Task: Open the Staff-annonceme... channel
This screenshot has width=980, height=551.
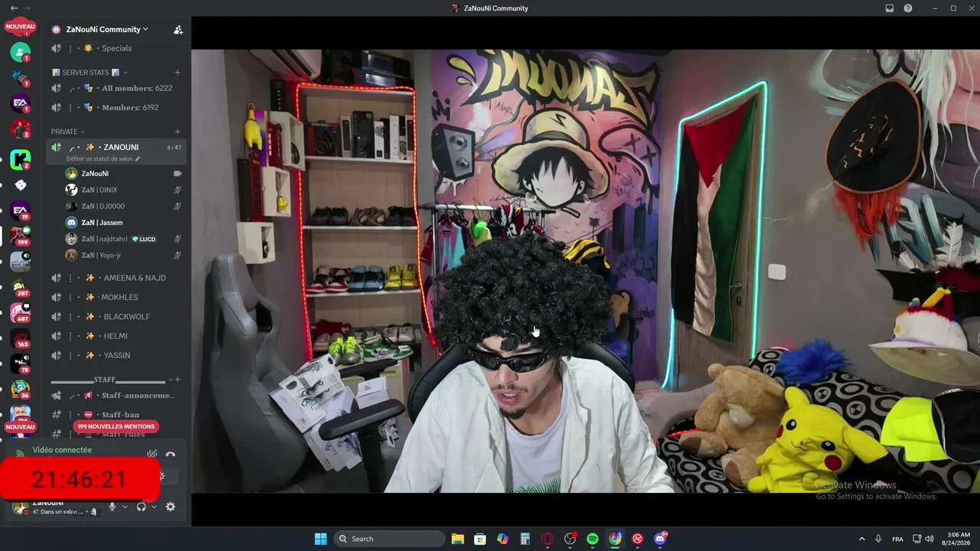Action: pyautogui.click(x=116, y=396)
